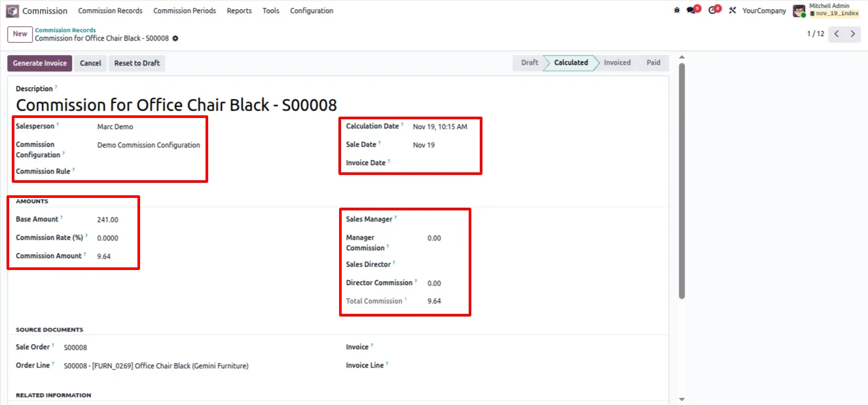Click the help tooltip beside Sales Manager

pos(396,217)
